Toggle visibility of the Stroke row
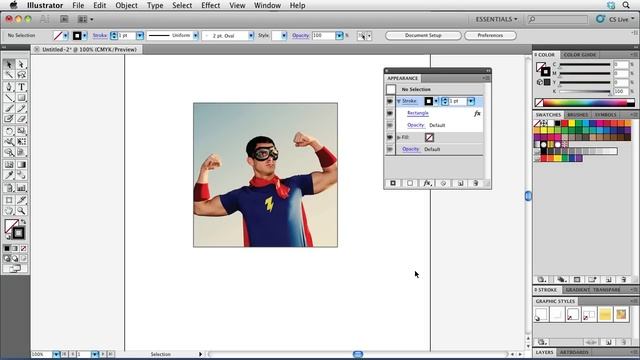 [x=390, y=101]
